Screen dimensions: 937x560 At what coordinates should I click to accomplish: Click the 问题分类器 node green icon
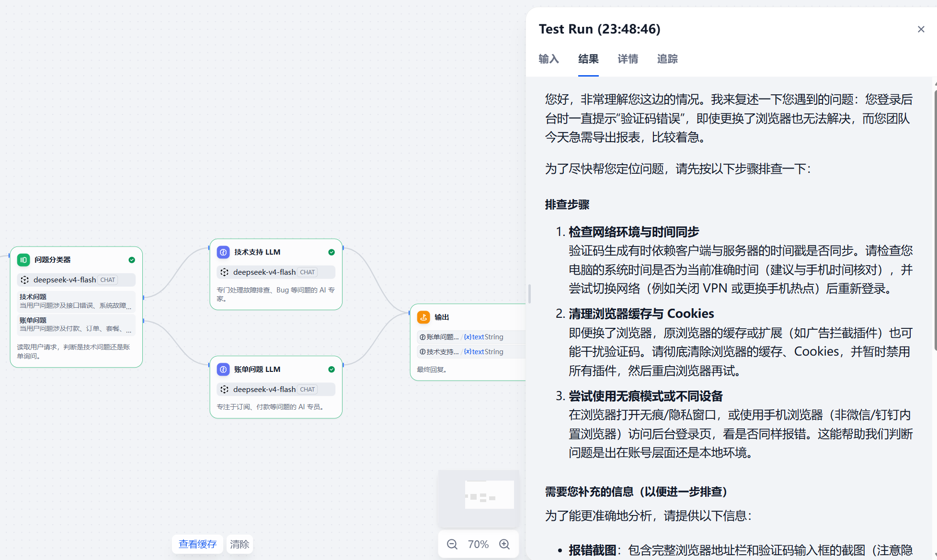(x=23, y=260)
